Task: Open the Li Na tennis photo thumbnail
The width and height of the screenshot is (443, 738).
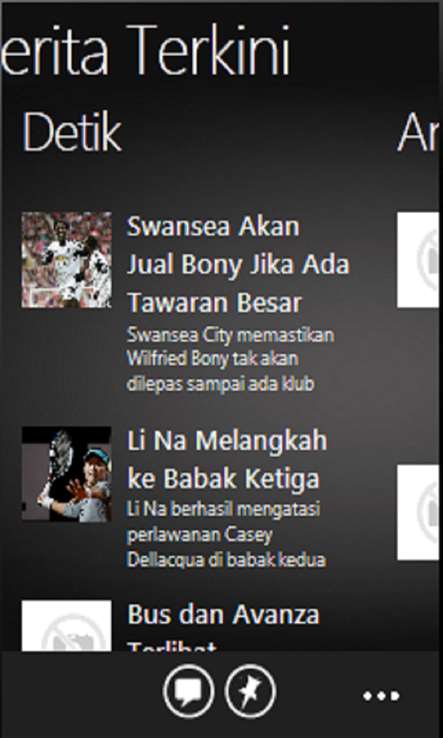Action: (66, 474)
